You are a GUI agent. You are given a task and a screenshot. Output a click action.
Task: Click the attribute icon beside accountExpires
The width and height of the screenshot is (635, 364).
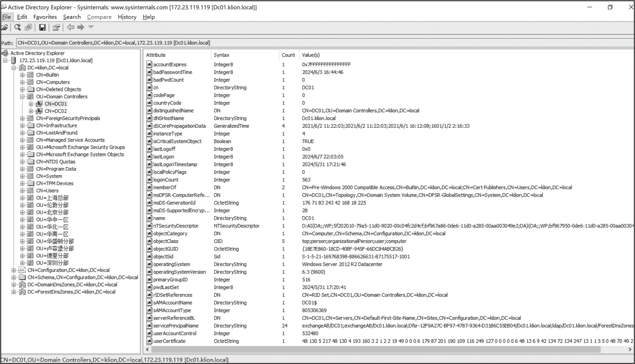149,64
